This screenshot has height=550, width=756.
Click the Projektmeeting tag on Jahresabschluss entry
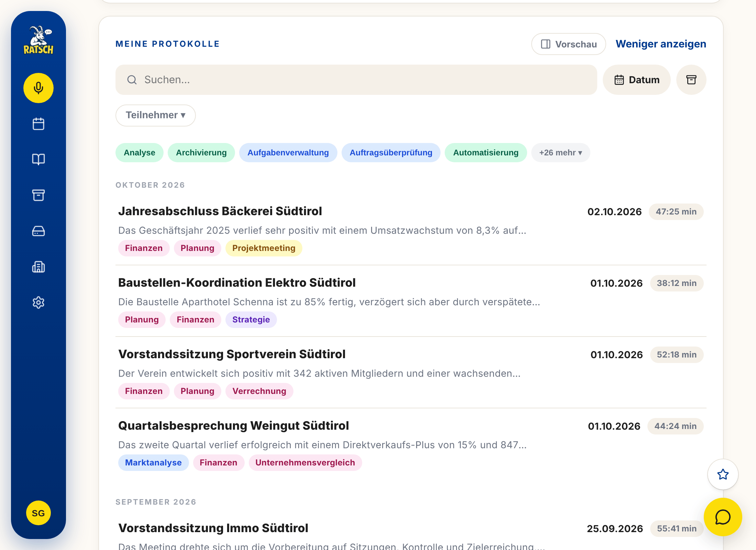pos(264,248)
